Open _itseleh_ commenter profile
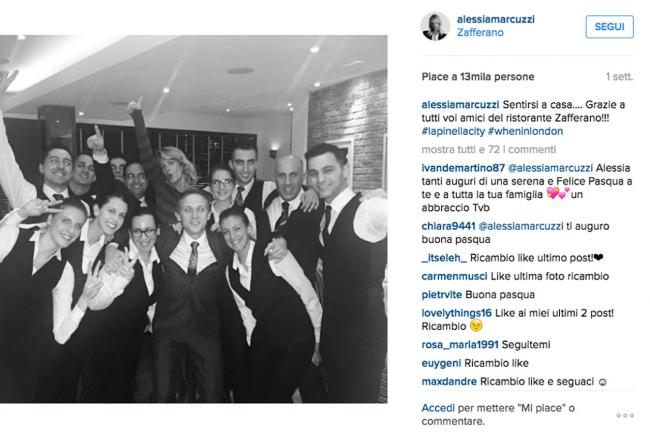 coord(444,258)
